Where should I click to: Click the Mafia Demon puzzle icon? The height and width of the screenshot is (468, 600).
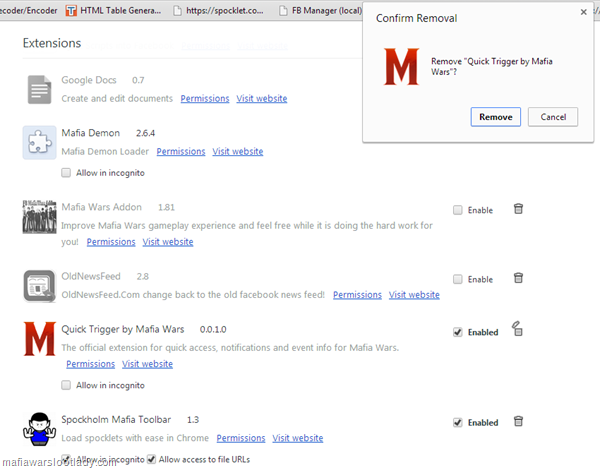click(39, 142)
